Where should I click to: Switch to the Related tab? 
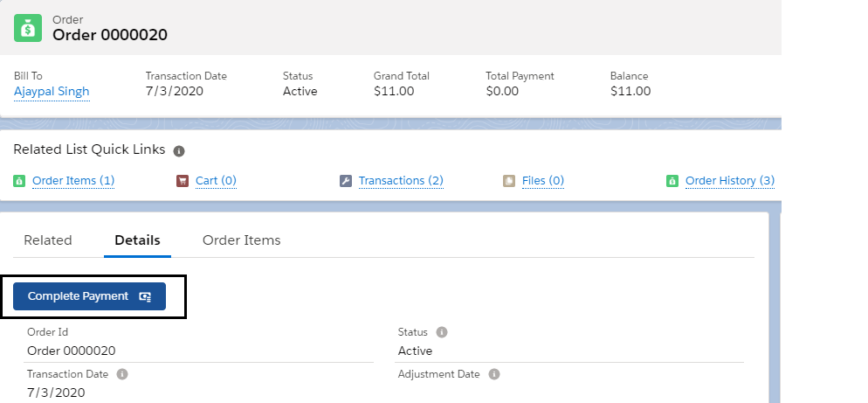[x=48, y=240]
